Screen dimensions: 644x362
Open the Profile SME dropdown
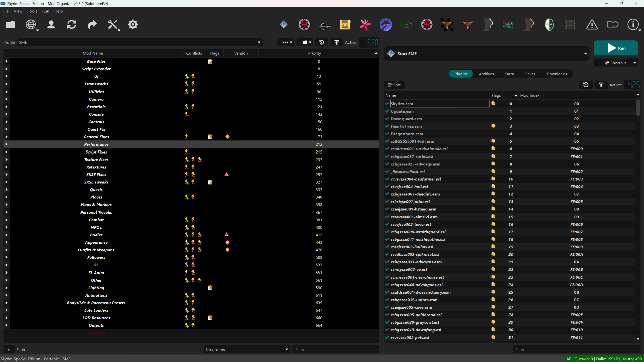140,42
